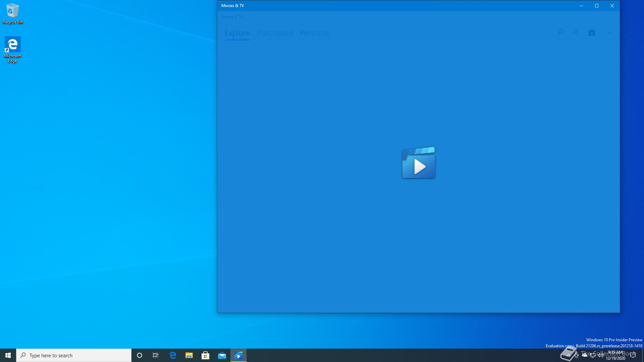Open the clock showing 12/19/2020
The height and width of the screenshot is (362, 644).
point(615,355)
